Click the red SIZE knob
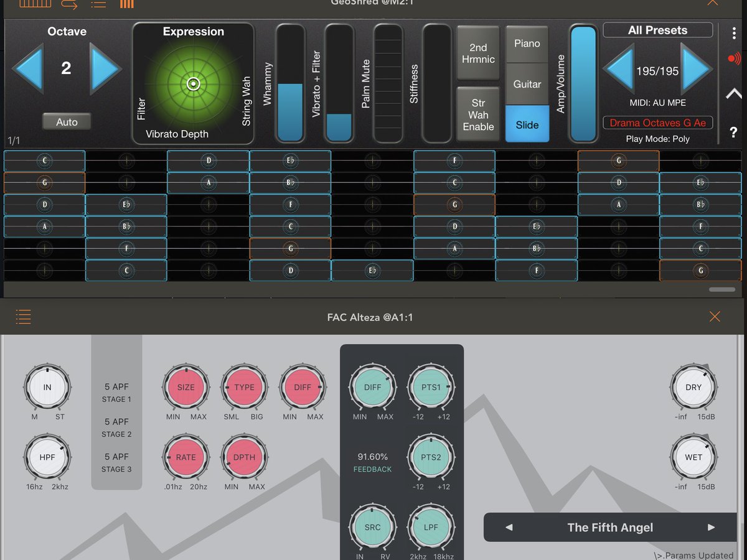The image size is (747, 560). pyautogui.click(x=186, y=387)
